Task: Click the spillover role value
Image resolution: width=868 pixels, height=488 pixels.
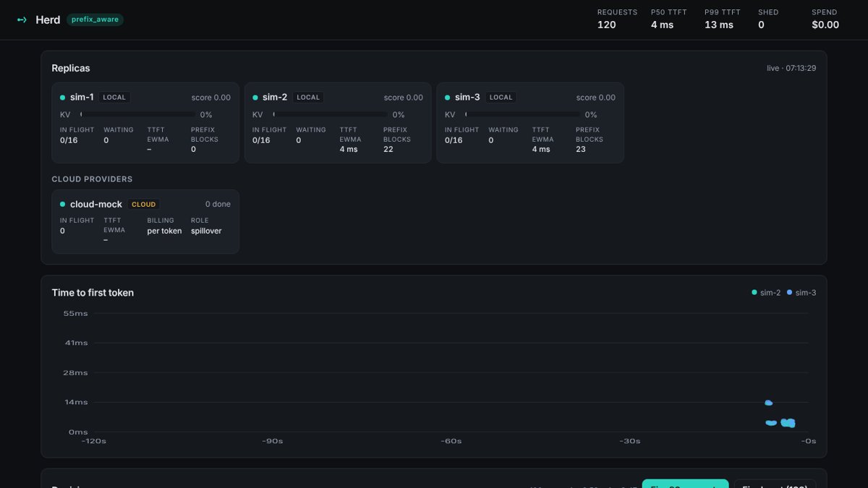Action: click(x=206, y=231)
